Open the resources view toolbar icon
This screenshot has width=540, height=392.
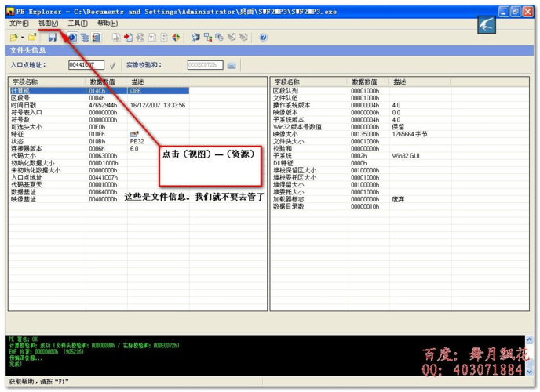click(97, 37)
